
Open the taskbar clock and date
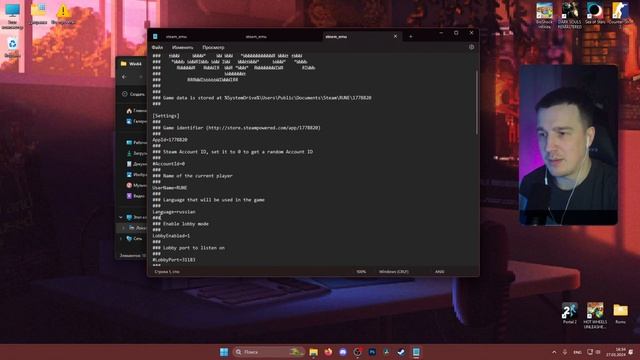click(x=617, y=352)
